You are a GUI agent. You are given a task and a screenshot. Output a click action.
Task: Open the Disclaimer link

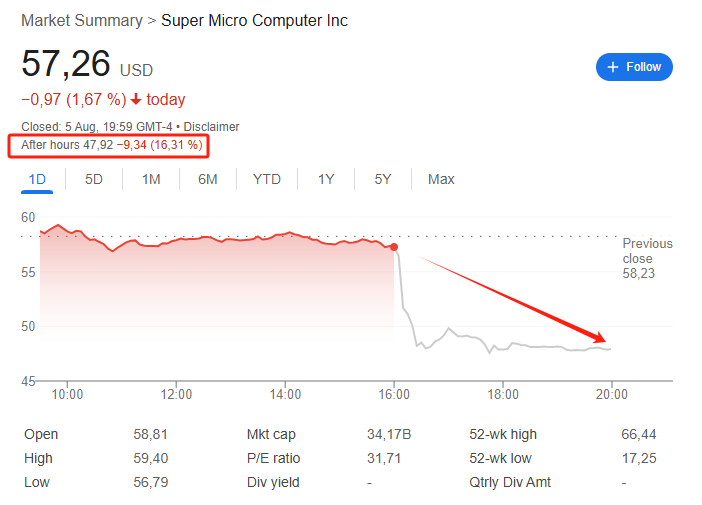pyautogui.click(x=212, y=127)
